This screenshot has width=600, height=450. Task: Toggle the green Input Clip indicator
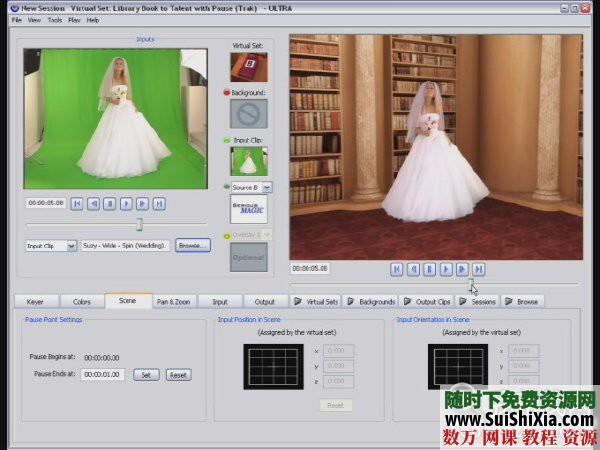(x=227, y=140)
